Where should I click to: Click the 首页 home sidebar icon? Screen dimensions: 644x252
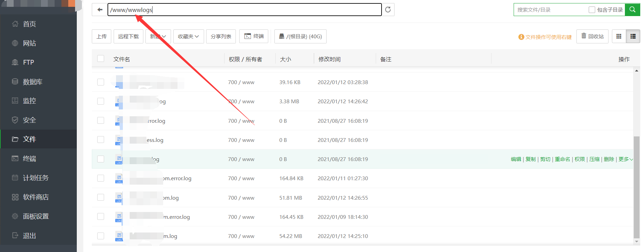15,24
